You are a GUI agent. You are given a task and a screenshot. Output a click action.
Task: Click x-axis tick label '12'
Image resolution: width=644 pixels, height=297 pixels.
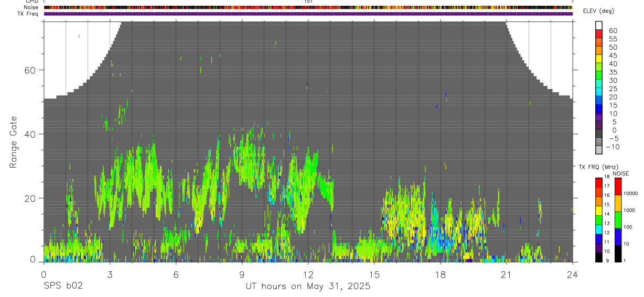click(308, 274)
